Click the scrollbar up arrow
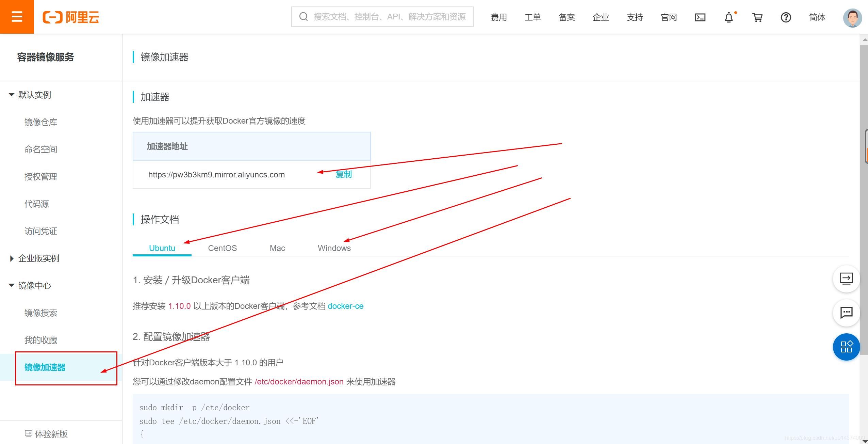This screenshot has width=868, height=444. tap(864, 39)
